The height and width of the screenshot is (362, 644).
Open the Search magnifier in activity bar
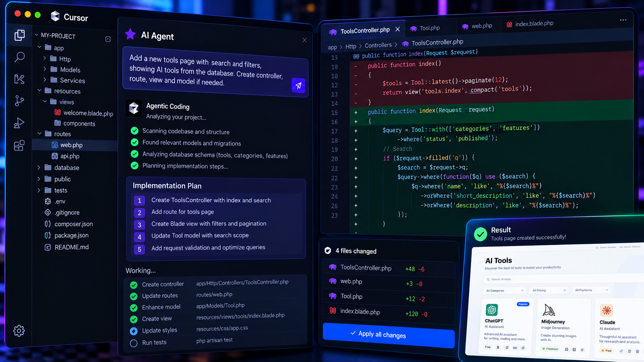pos(20,57)
